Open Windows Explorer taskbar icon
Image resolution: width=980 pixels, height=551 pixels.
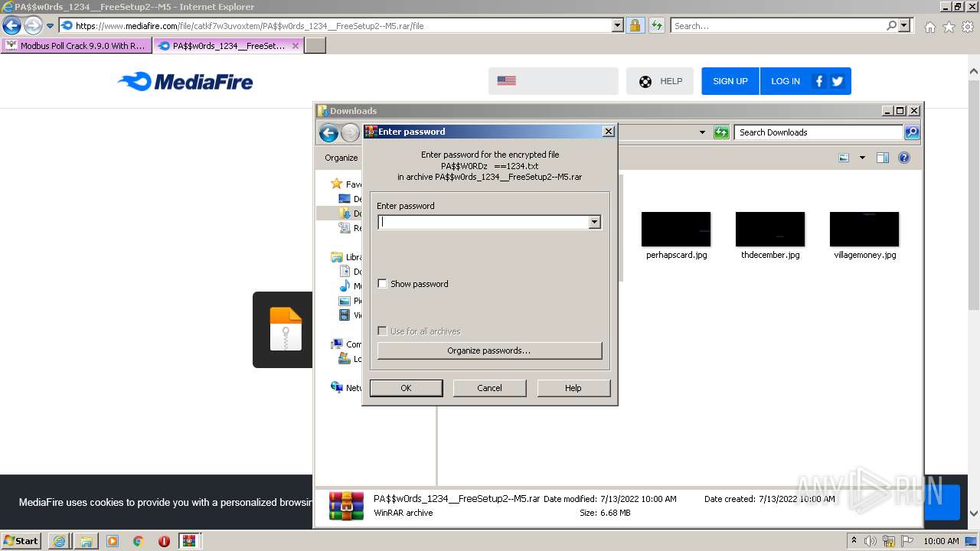(x=86, y=541)
